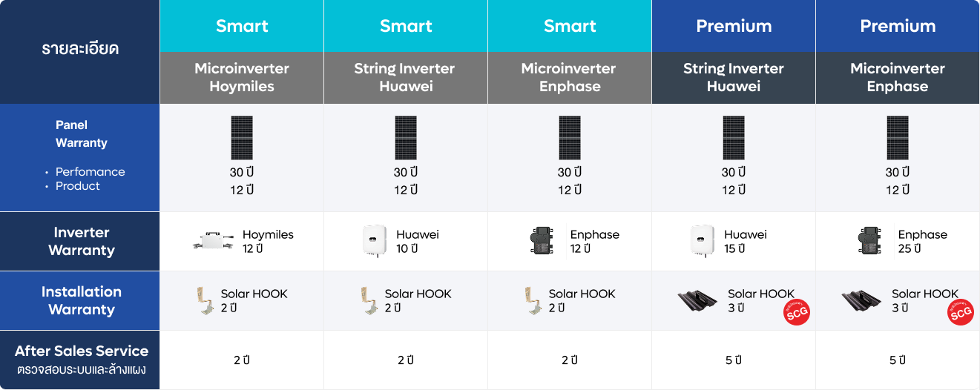Click the Inverter Warranty row label
The height and width of the screenshot is (390, 980).
coord(80,242)
